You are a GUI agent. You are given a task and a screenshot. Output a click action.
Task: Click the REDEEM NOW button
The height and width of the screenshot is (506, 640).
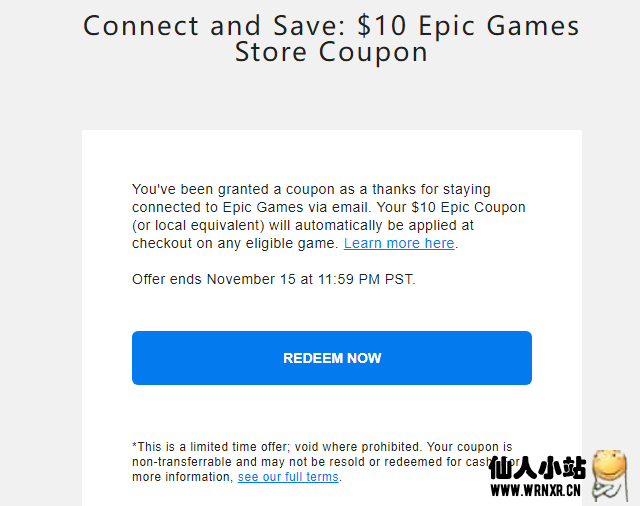point(332,358)
